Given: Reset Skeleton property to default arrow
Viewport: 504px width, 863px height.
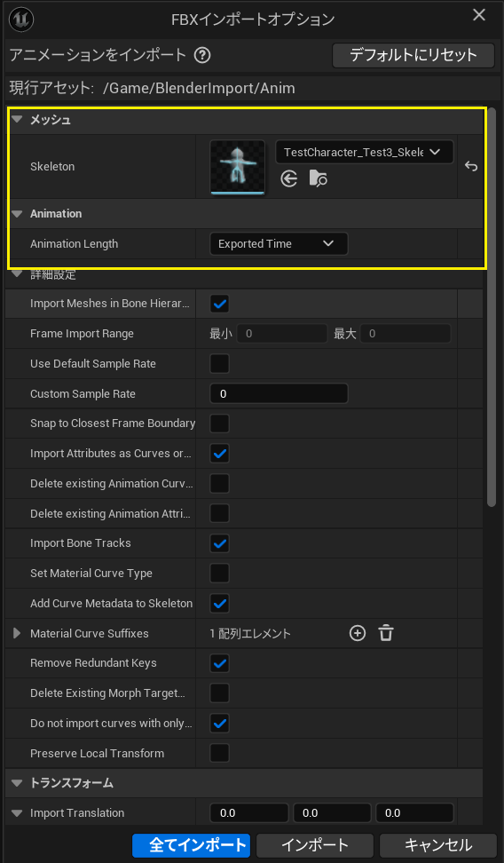Looking at the screenshot, I should 471,166.
